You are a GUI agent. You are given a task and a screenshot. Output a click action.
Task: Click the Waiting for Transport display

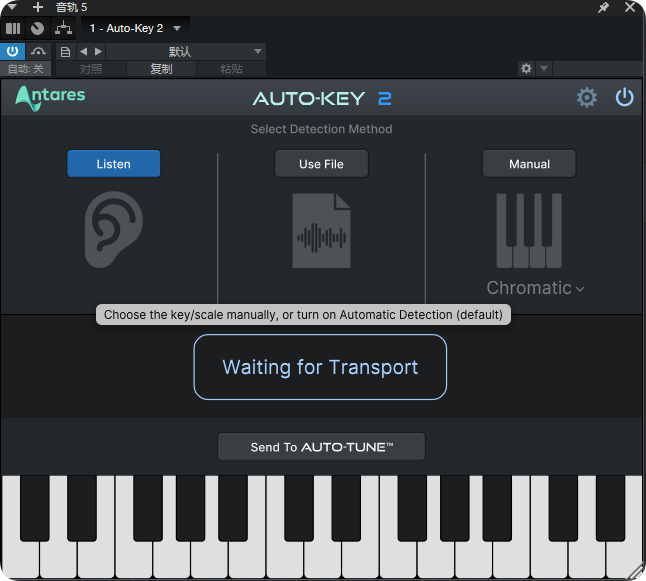[320, 367]
